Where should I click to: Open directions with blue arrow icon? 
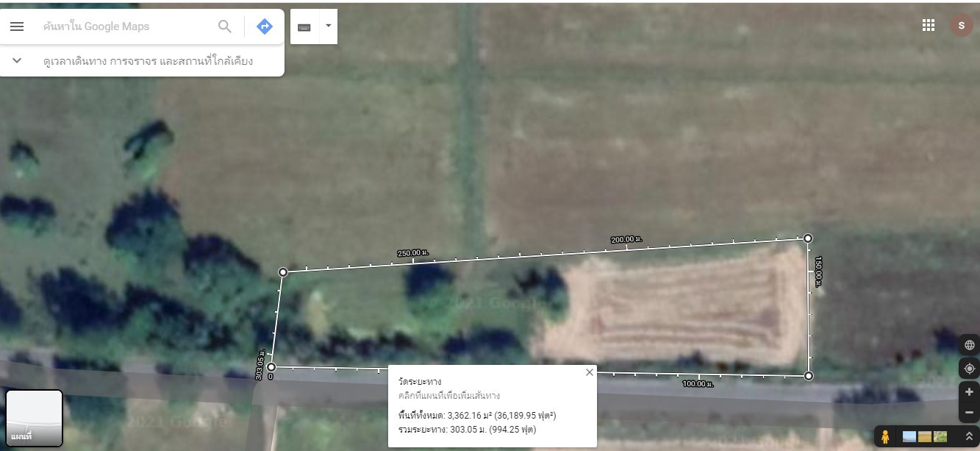265,26
